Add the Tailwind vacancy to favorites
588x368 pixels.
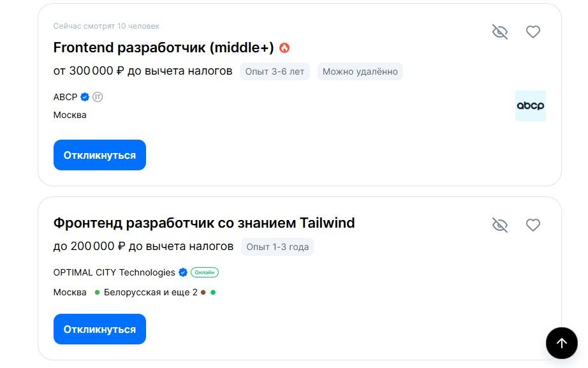(x=533, y=224)
